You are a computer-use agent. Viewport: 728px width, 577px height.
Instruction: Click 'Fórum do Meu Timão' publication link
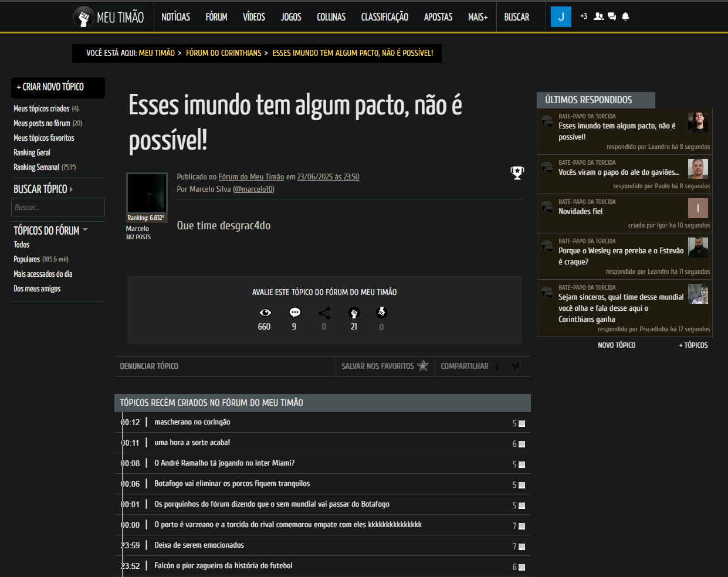[251, 177]
